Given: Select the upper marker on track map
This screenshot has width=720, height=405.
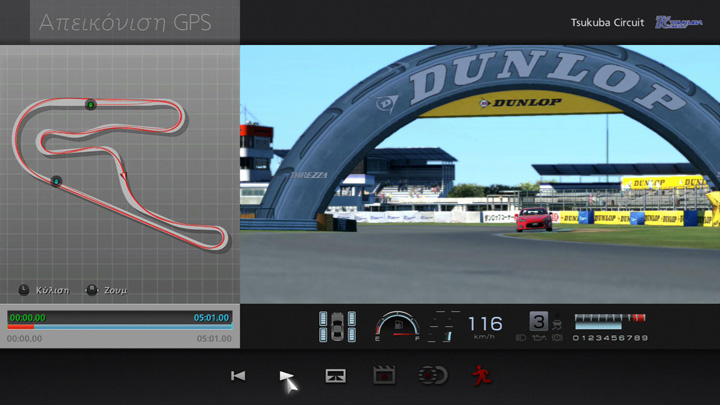Looking at the screenshot, I should [x=90, y=104].
